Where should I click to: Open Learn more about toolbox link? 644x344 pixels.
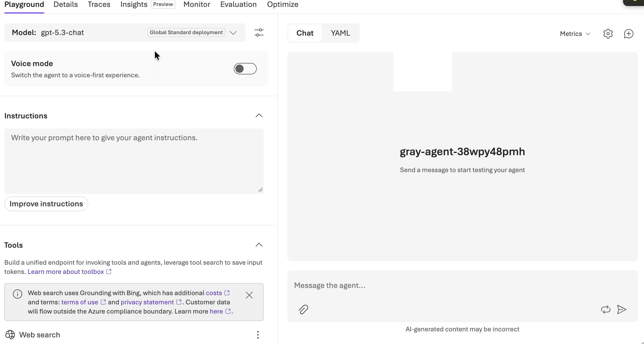click(69, 272)
